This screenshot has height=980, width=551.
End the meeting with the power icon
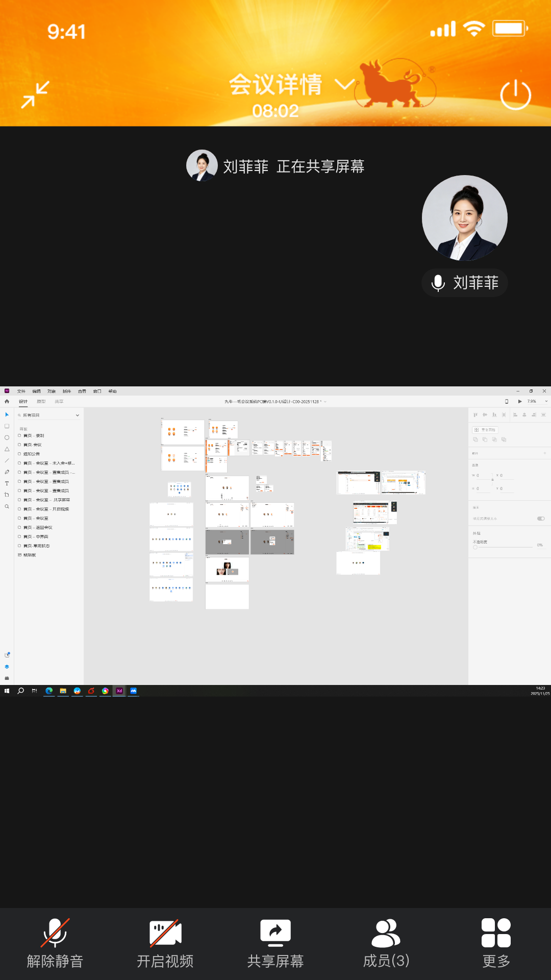(x=515, y=94)
